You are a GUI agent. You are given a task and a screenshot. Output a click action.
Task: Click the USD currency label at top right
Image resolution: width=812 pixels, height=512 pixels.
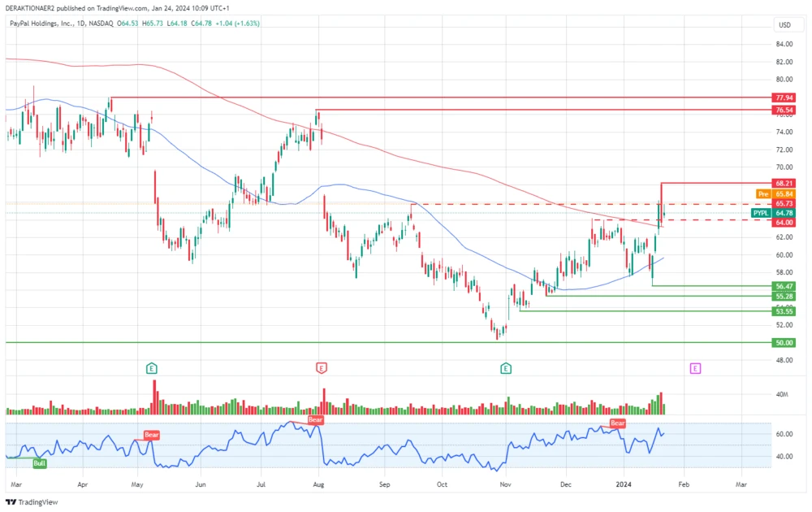[x=784, y=25]
